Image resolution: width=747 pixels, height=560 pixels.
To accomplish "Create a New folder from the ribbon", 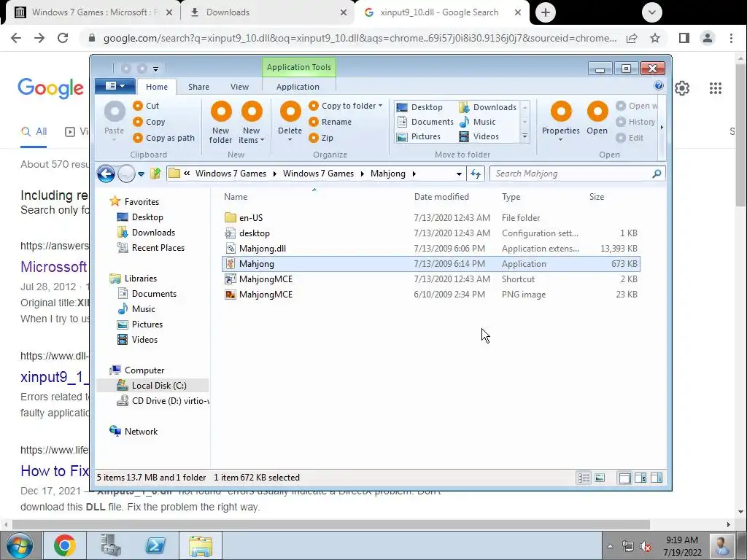I will point(220,122).
